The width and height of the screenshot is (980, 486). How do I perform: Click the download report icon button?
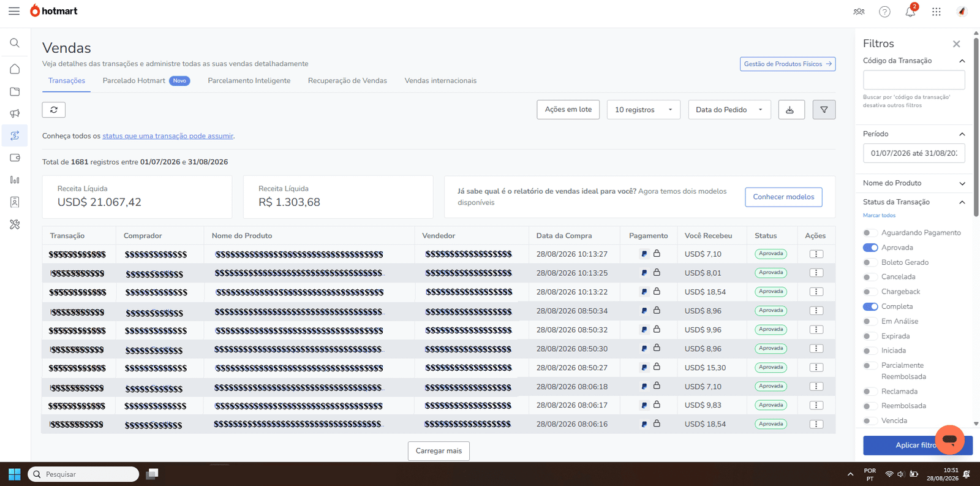click(x=791, y=110)
